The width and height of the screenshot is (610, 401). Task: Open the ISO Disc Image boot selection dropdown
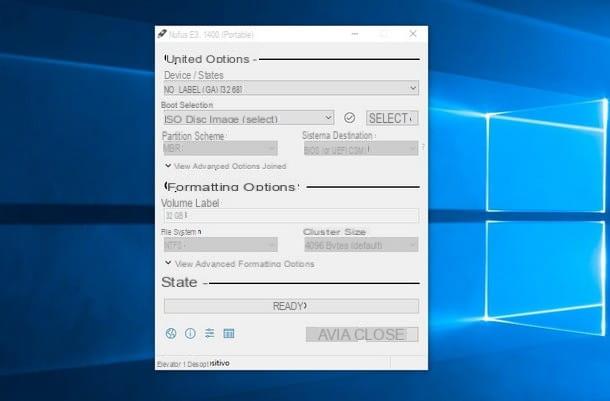(249, 118)
